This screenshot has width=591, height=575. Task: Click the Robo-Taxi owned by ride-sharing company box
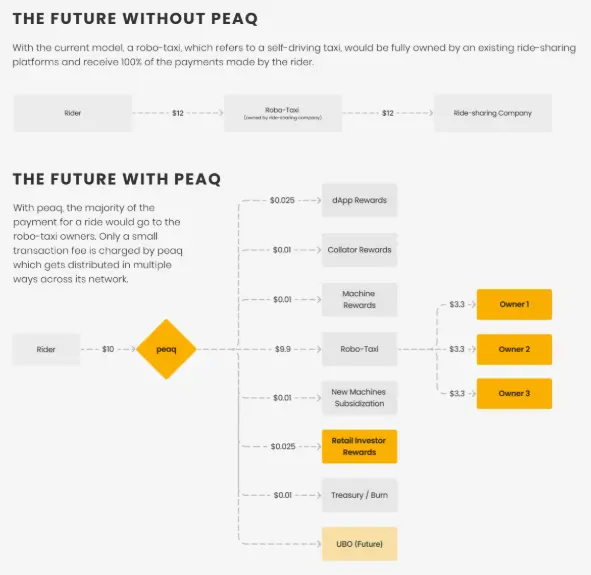pyautogui.click(x=283, y=113)
